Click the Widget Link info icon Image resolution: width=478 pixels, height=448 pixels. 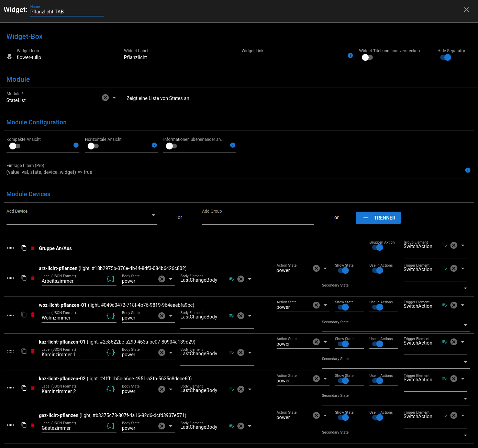(x=350, y=55)
